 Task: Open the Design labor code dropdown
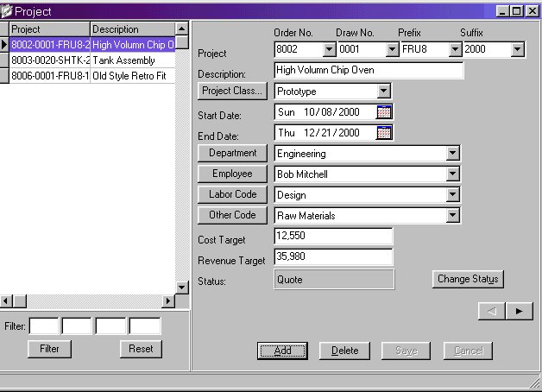tap(452, 194)
